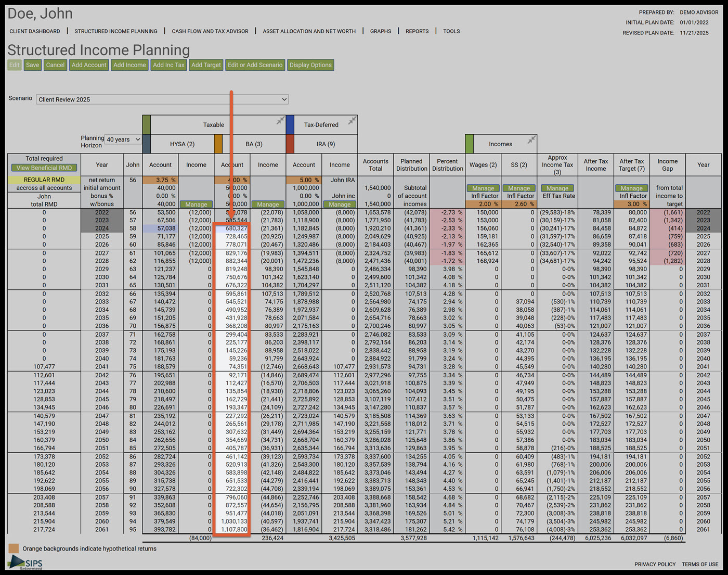Click Add Target
Image resolution: width=728 pixels, height=575 pixels.
tap(206, 65)
